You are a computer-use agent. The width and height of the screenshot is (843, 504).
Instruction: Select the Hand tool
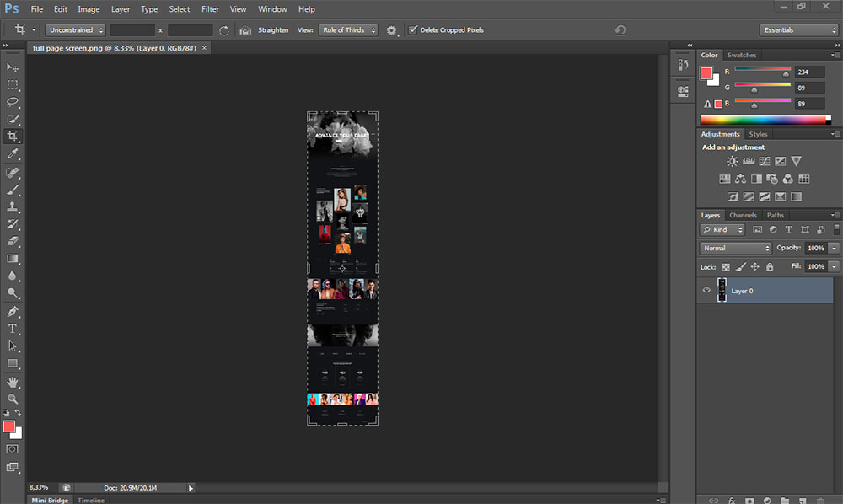13,381
